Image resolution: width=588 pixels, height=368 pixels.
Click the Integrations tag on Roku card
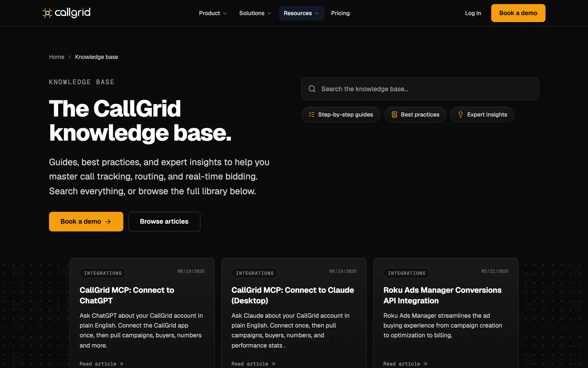406,273
